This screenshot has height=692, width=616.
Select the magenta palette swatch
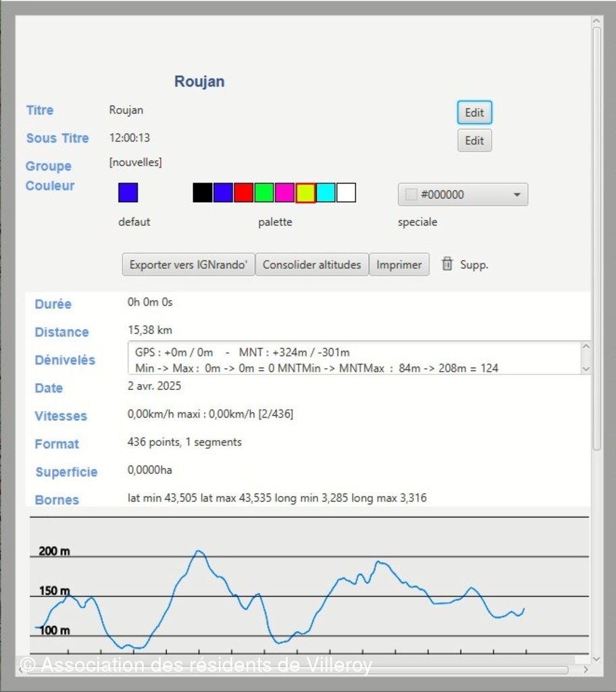coord(285,193)
